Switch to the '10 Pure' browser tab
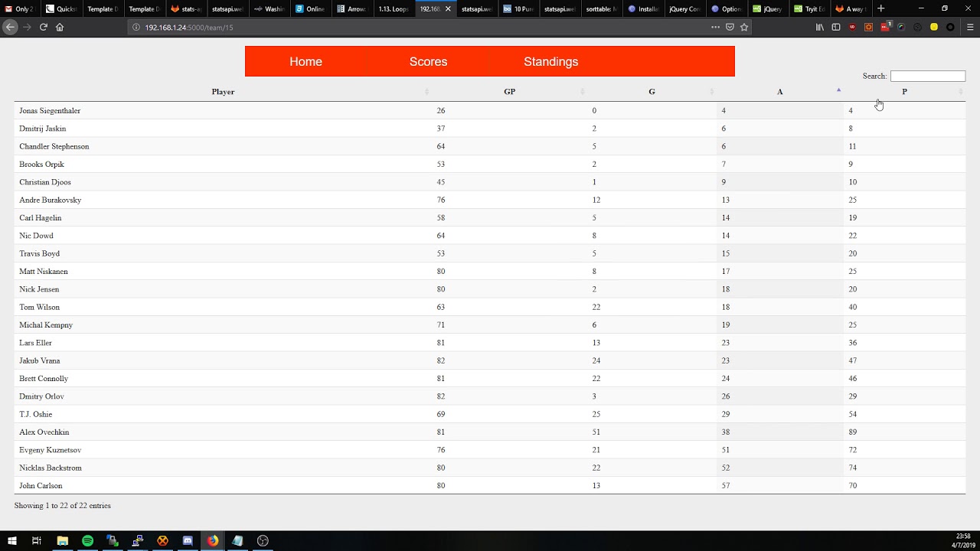Viewport: 980px width, 551px height. pos(518,8)
